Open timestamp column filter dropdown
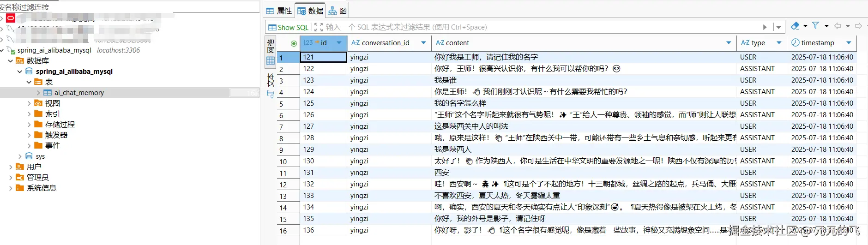 [x=849, y=43]
